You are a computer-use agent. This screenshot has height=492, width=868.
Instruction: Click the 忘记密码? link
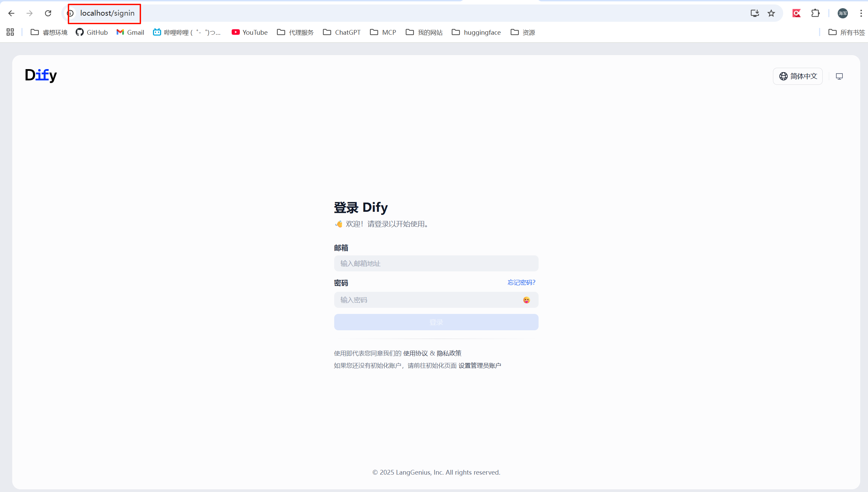point(521,283)
